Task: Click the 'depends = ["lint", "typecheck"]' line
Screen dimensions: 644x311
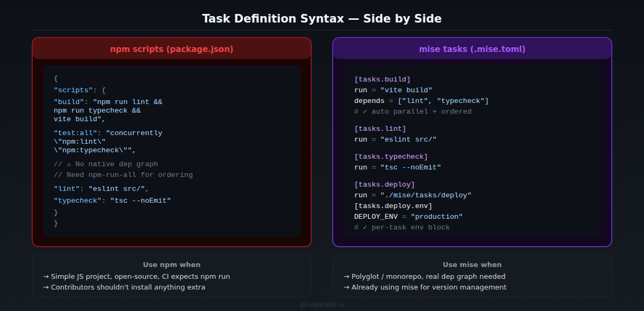Action: (x=421, y=101)
